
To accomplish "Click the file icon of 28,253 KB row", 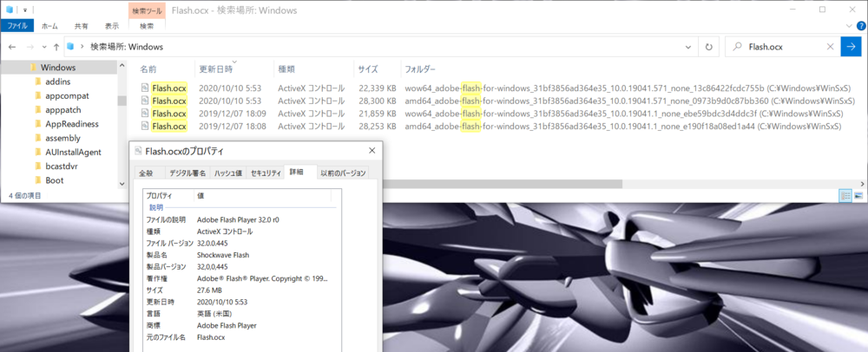I will point(144,126).
